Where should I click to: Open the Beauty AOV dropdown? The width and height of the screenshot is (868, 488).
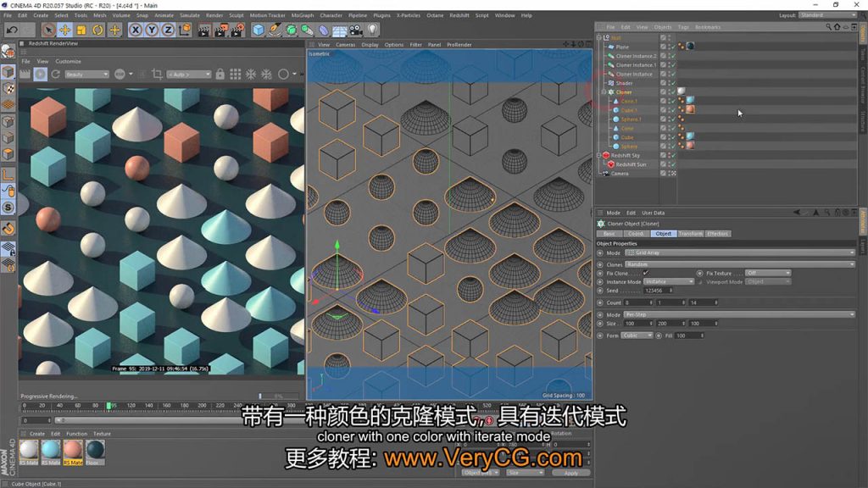pyautogui.click(x=86, y=75)
